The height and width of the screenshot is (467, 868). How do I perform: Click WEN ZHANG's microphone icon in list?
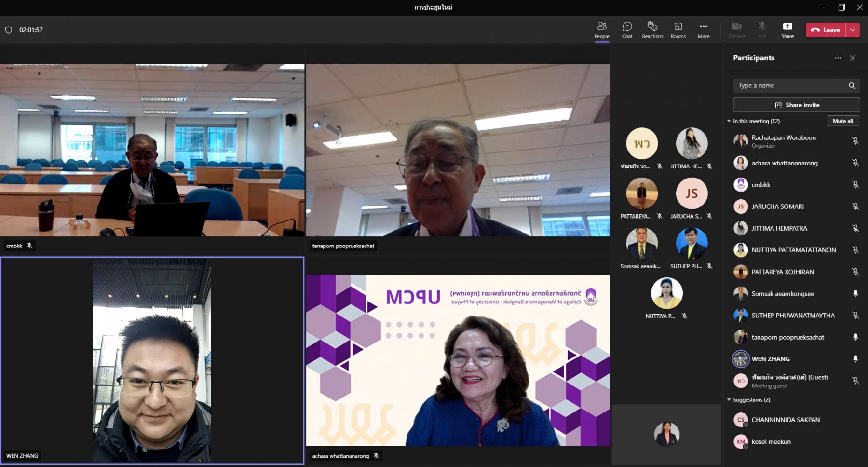click(855, 359)
